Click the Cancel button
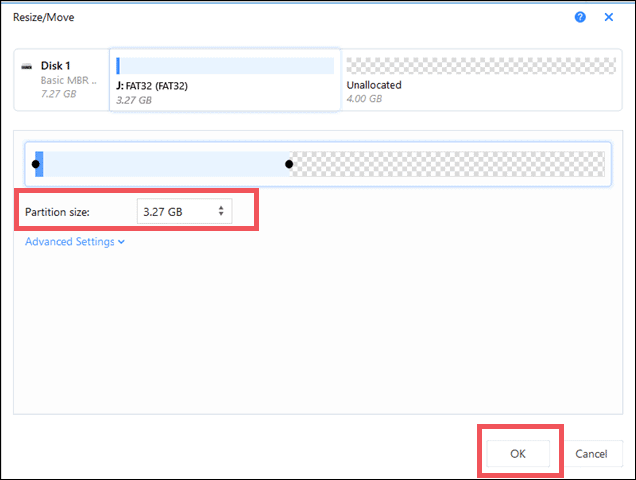This screenshot has height=480, width=636. 591,454
